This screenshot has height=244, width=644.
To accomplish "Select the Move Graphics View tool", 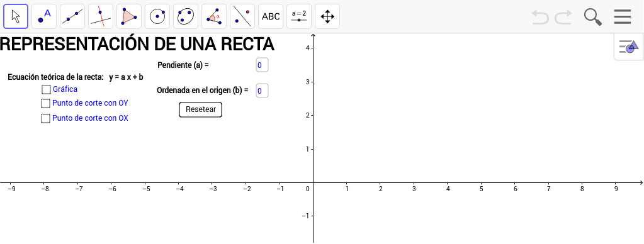I will coord(327,16).
